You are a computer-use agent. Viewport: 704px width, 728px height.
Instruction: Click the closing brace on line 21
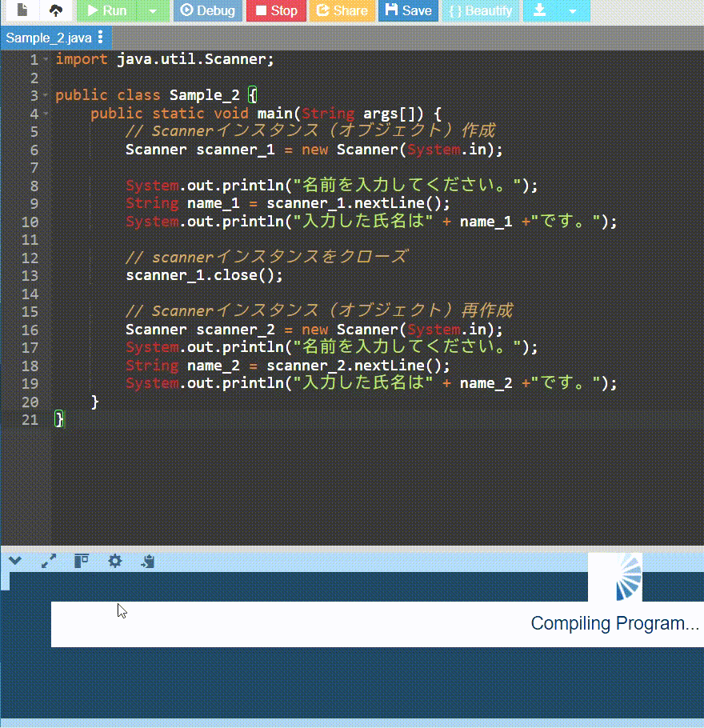[x=59, y=419]
